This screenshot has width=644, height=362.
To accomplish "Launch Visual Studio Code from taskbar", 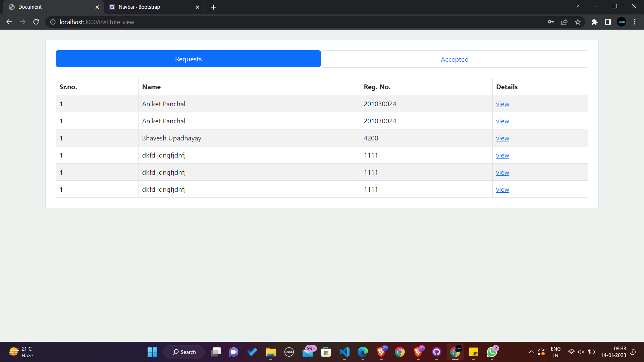I will coord(344,352).
